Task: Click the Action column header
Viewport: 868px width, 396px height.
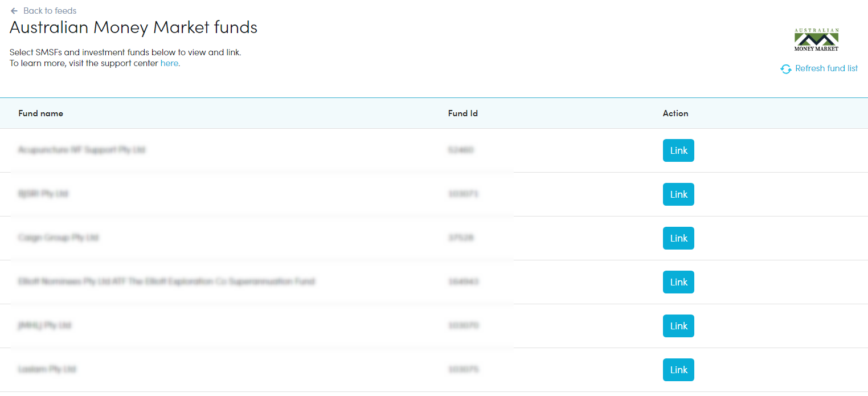Action: pyautogui.click(x=675, y=113)
